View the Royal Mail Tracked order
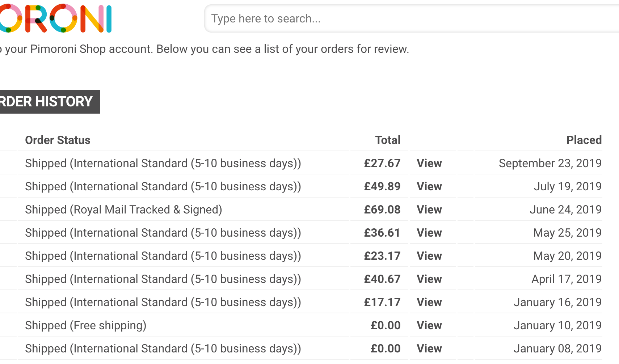 tap(429, 210)
